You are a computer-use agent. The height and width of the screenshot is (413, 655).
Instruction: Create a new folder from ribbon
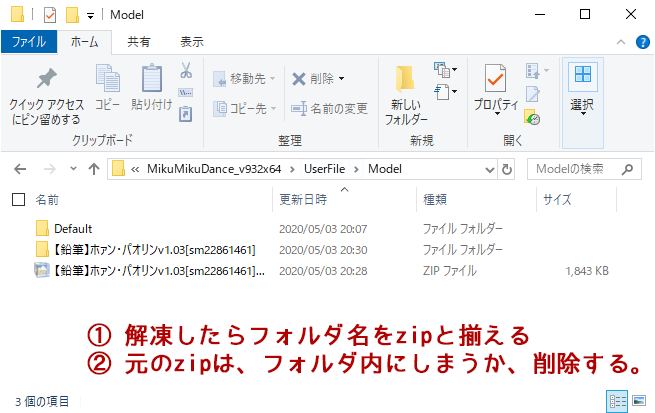click(406, 94)
